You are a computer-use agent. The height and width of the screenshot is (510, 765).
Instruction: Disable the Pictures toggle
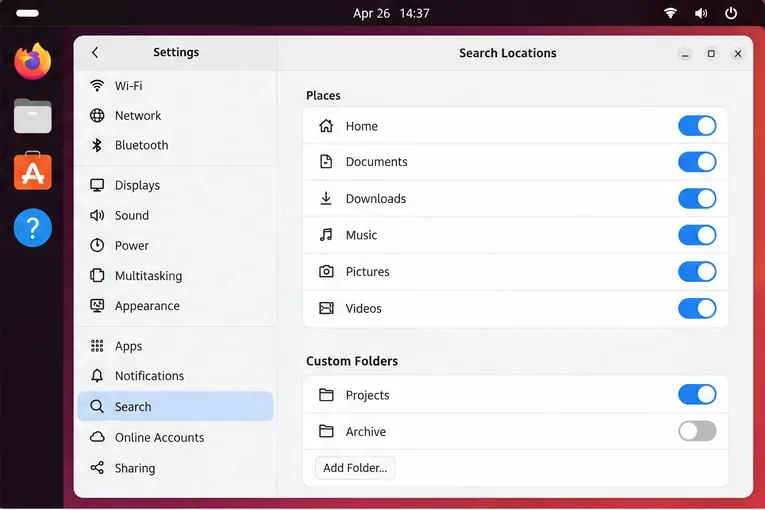click(697, 271)
